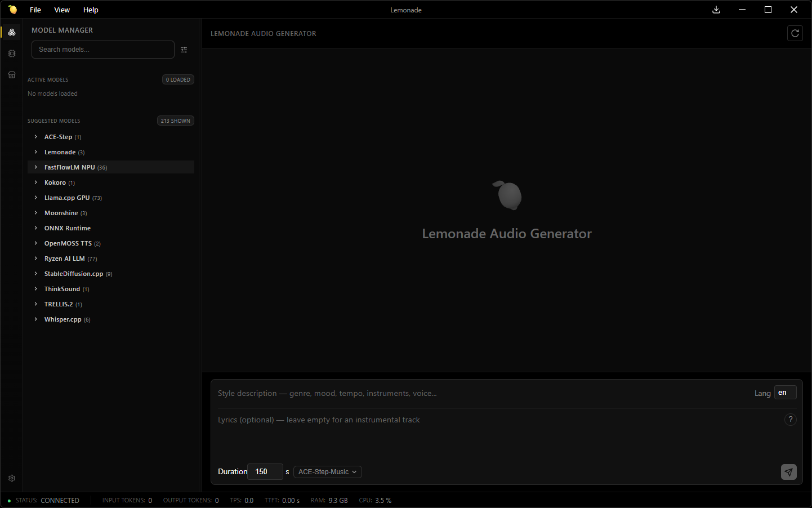
Task: Expand the Llama.cpp GPU group
Action: point(111,198)
